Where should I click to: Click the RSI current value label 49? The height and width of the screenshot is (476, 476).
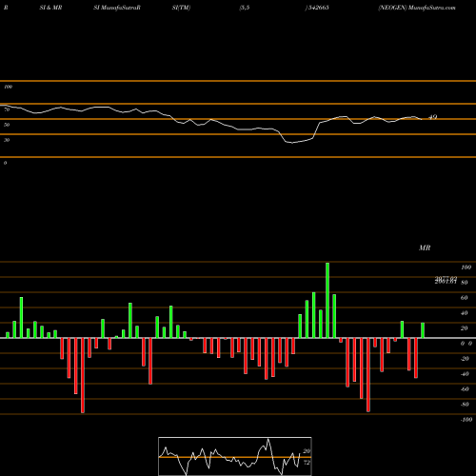[x=433, y=117]
